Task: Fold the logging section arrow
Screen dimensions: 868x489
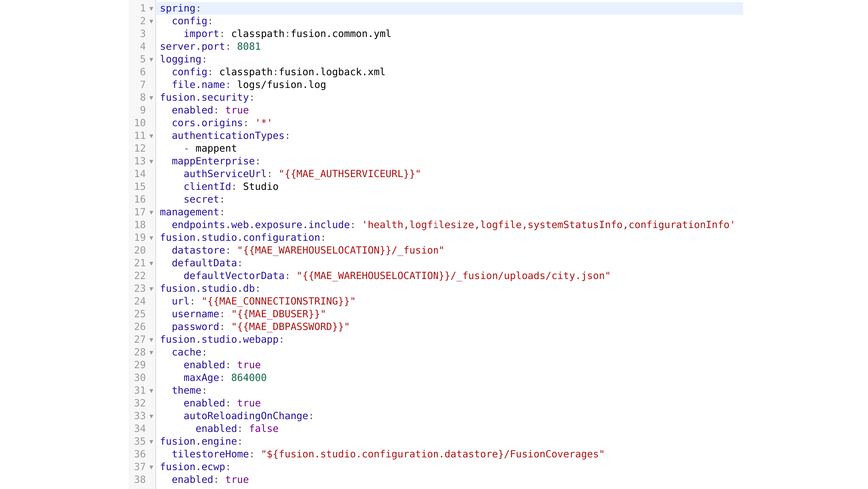Action: coord(151,60)
